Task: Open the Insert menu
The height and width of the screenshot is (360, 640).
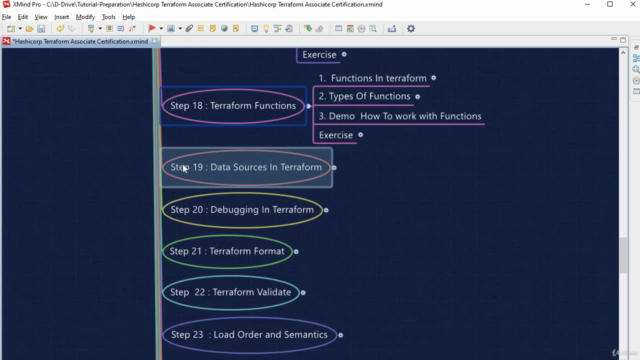Action: click(62, 17)
